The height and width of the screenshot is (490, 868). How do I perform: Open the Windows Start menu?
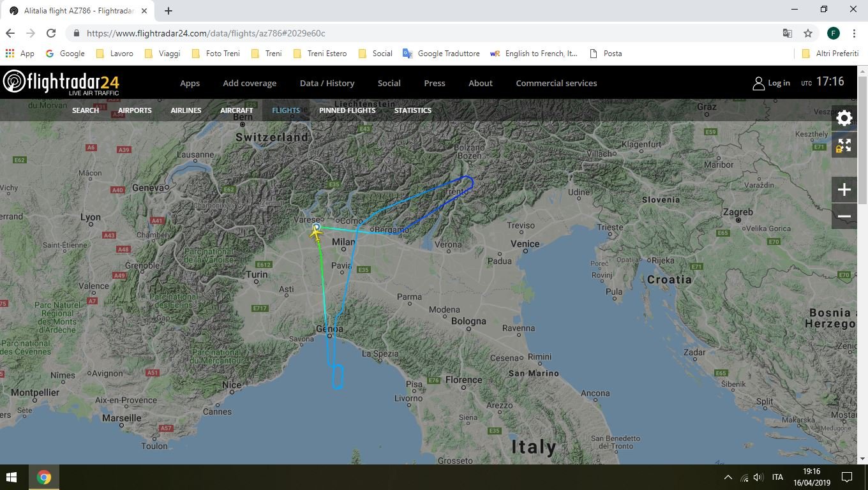pyautogui.click(x=11, y=477)
